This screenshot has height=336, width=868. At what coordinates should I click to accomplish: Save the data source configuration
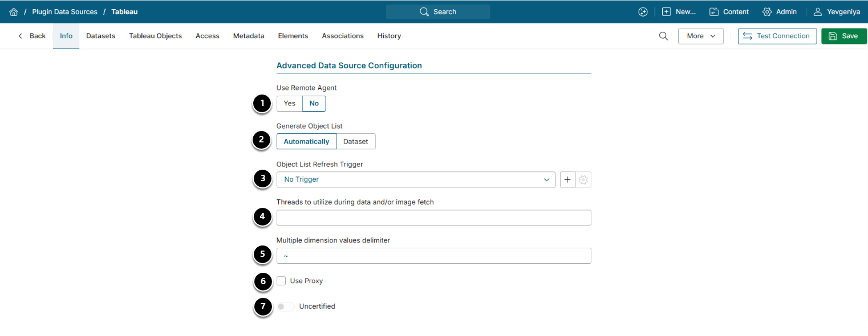point(843,36)
